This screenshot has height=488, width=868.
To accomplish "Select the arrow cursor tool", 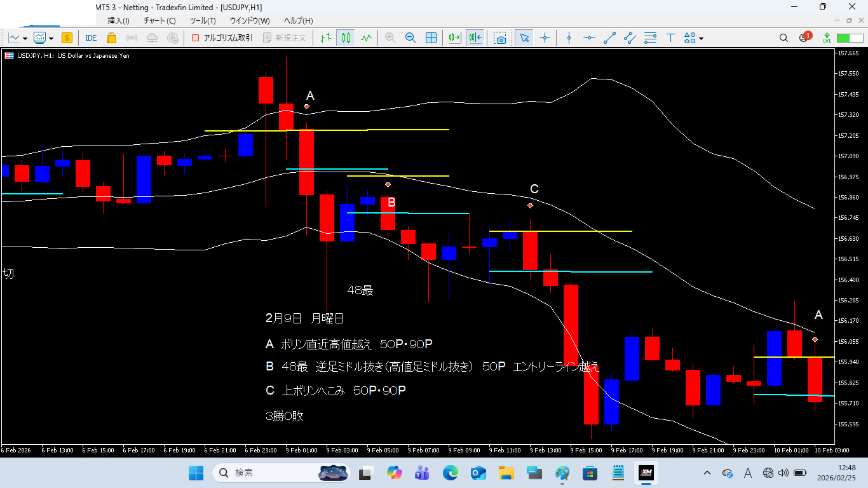I will (524, 38).
